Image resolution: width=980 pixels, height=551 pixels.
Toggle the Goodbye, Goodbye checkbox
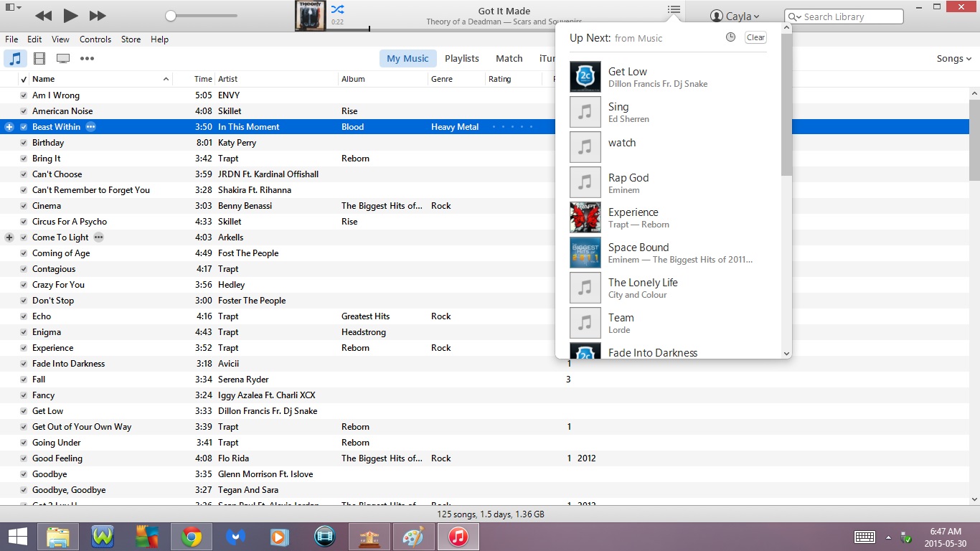24,490
